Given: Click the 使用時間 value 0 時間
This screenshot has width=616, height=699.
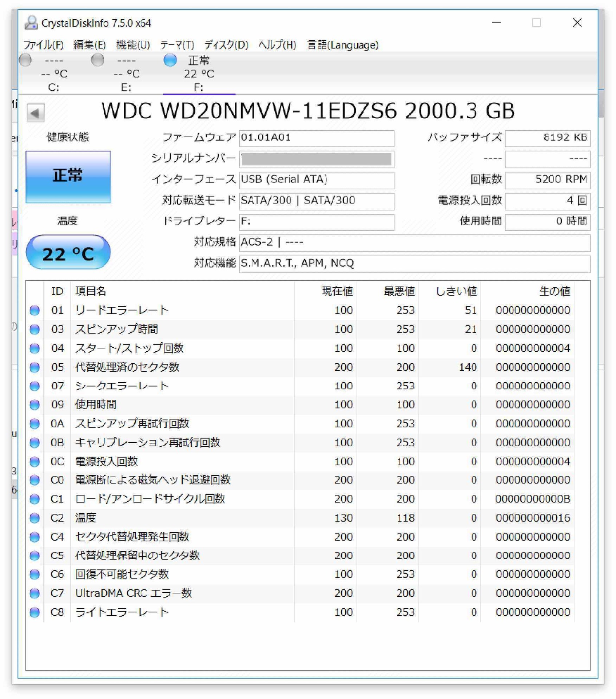Looking at the screenshot, I should (548, 222).
